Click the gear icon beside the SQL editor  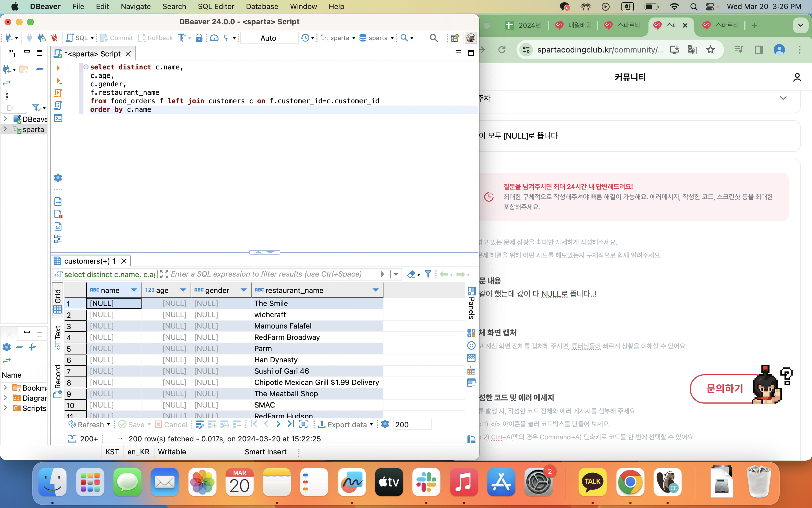coord(58,178)
